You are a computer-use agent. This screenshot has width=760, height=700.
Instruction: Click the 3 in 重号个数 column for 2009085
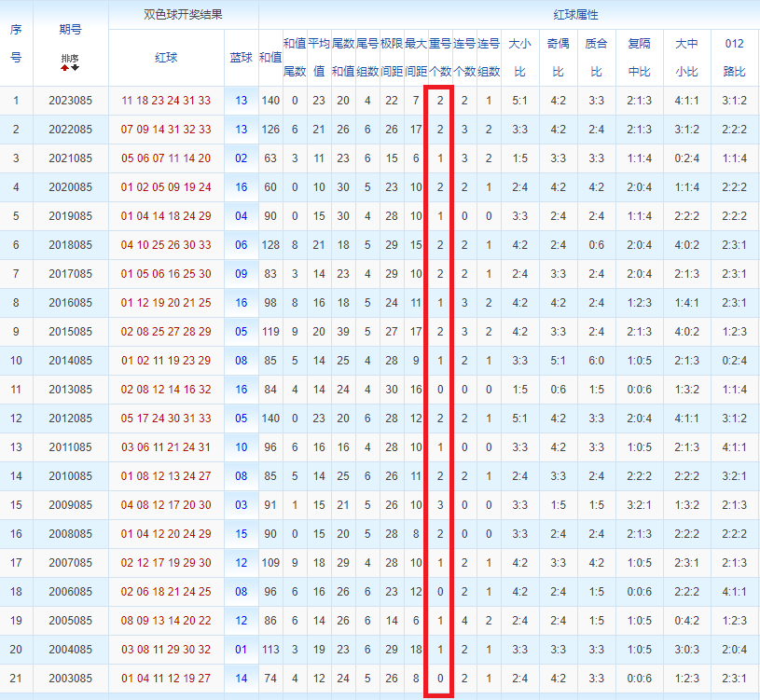coord(440,505)
